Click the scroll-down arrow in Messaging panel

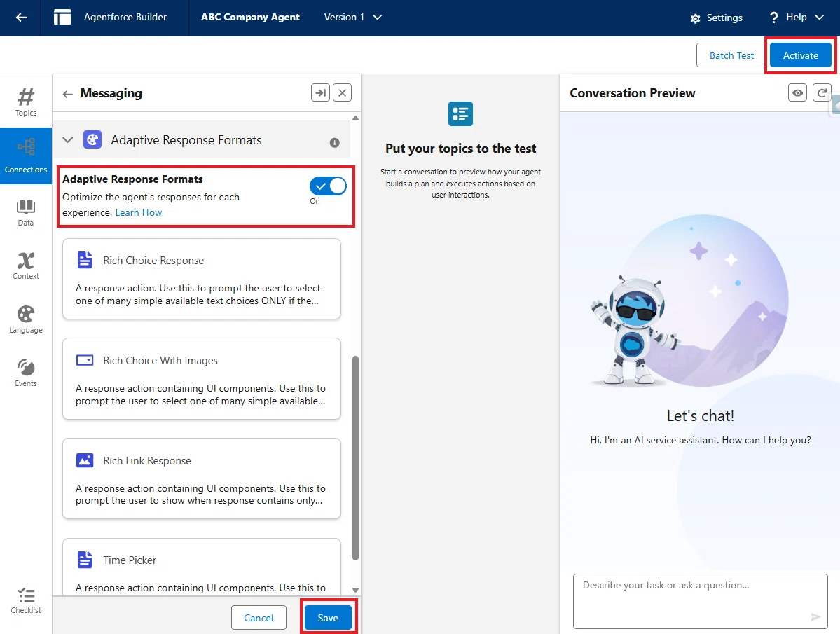[x=355, y=590]
